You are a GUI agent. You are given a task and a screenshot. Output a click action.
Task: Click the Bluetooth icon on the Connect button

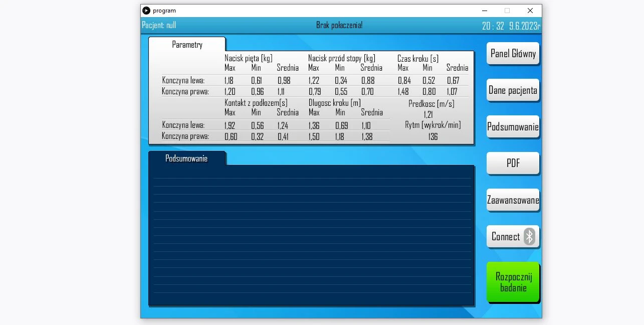529,237
